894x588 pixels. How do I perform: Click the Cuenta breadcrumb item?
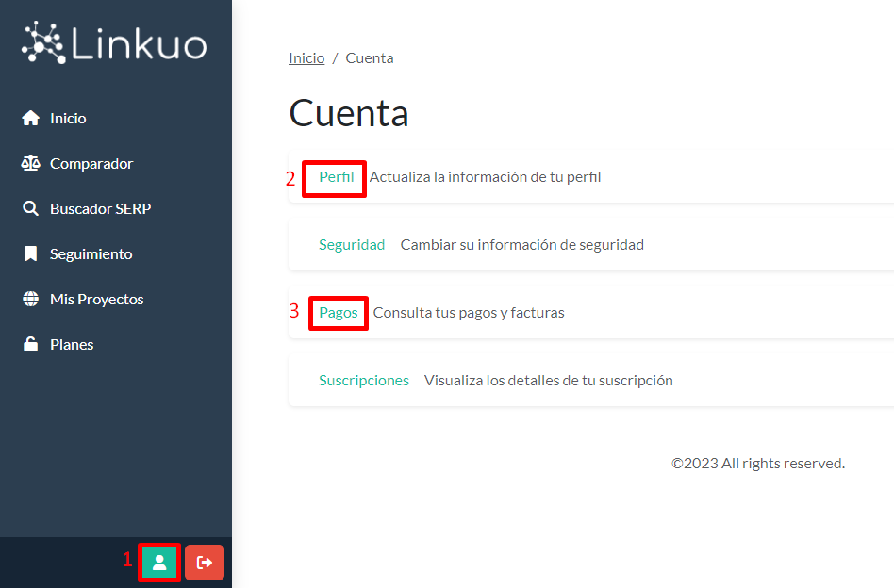click(x=370, y=58)
